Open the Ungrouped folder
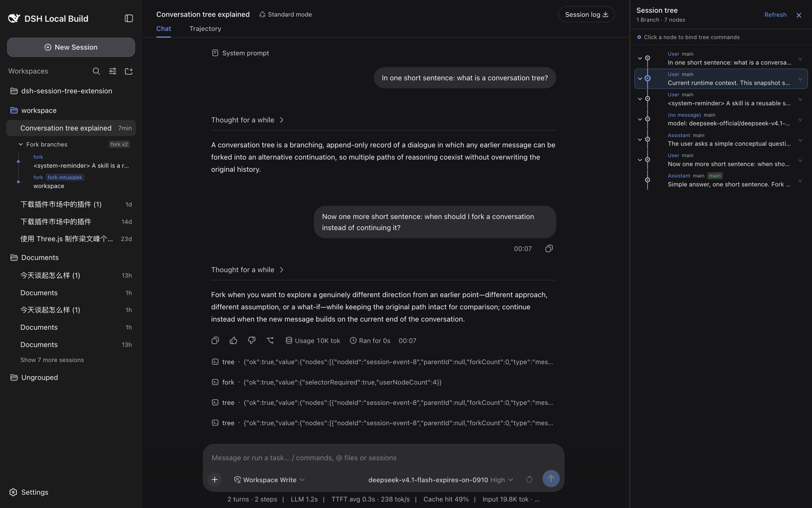 (x=71, y=377)
